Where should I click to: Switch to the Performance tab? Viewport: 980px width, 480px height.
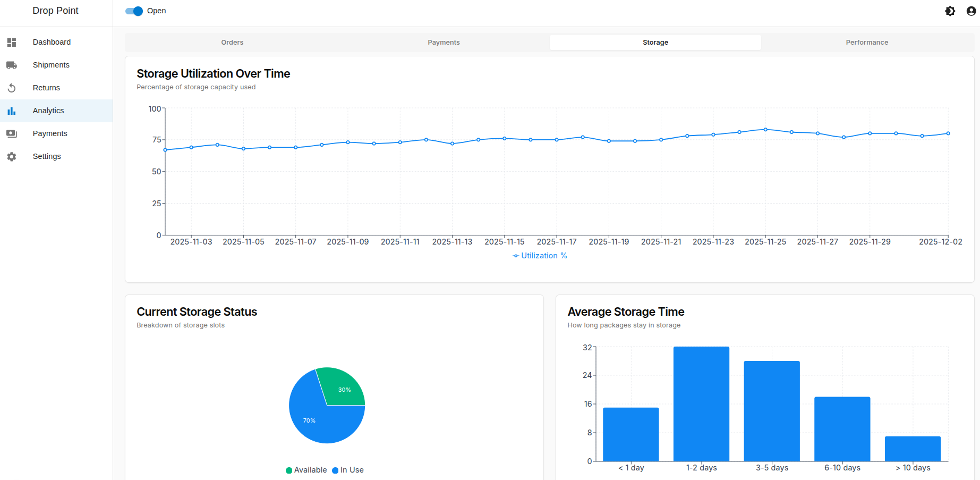[866, 43]
